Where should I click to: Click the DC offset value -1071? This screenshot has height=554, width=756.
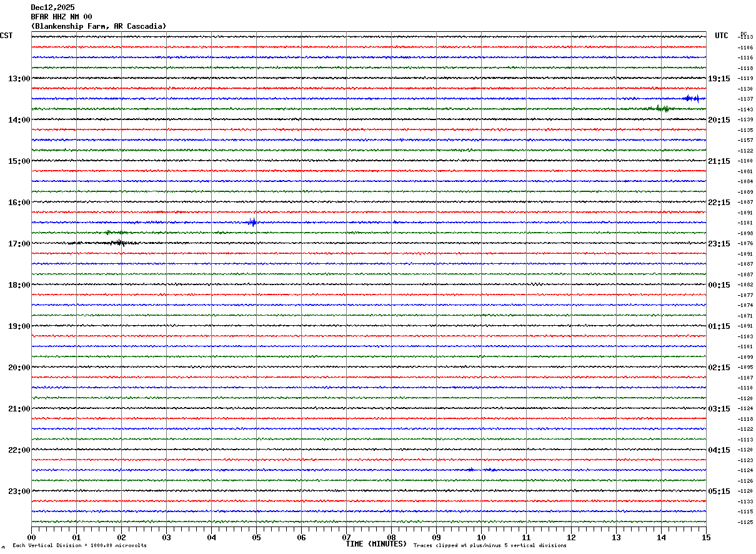(x=745, y=316)
